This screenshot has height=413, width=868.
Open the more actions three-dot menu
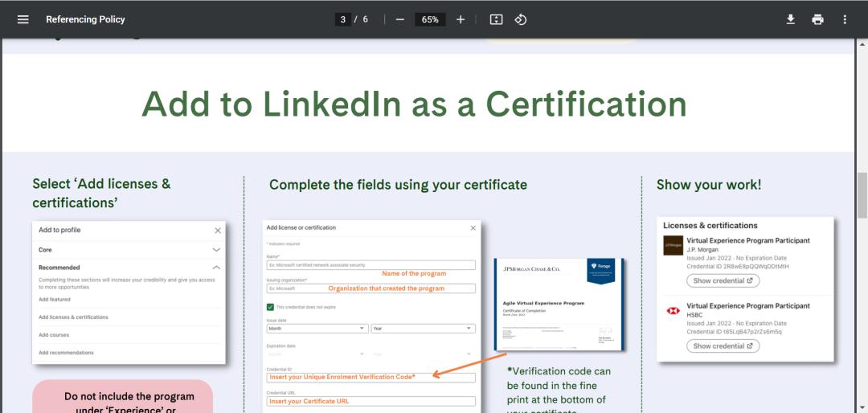tap(845, 19)
